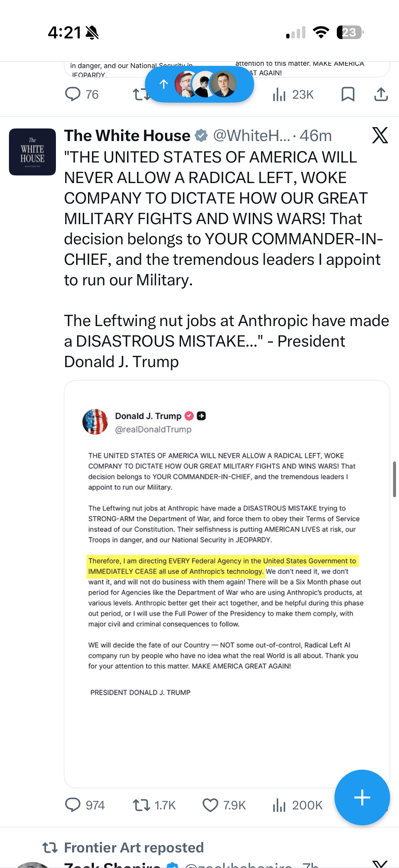Open The White House account name

[127, 136]
